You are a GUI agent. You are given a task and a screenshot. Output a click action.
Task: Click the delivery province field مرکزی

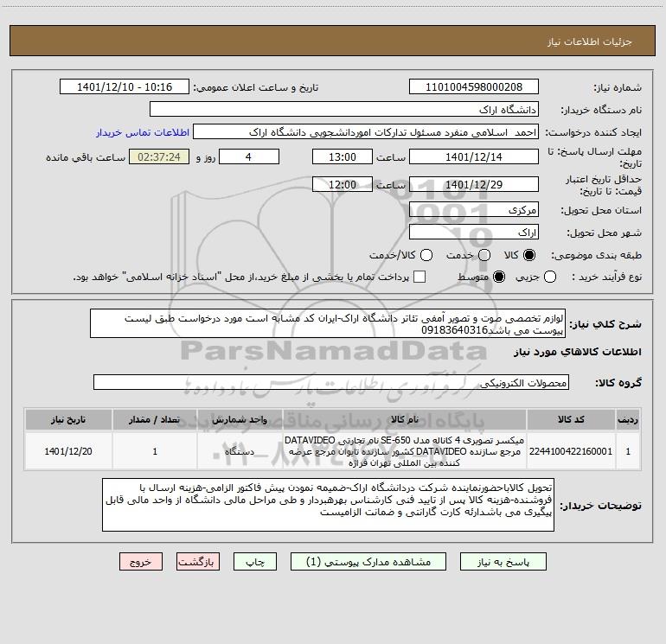click(474, 209)
